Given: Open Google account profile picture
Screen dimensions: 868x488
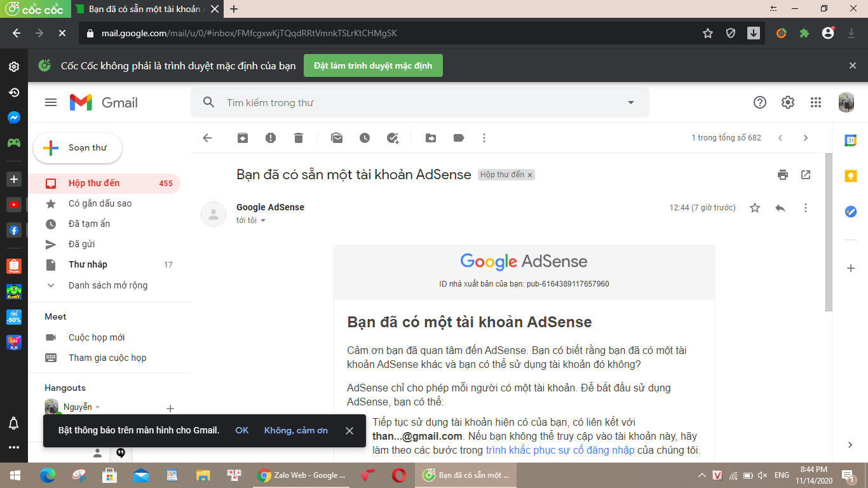Looking at the screenshot, I should 846,102.
